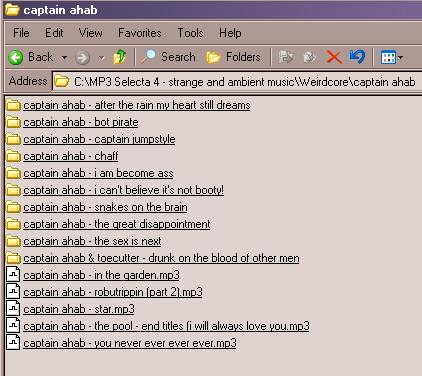Image resolution: width=422 pixels, height=376 pixels.
Task: Open the Tools menu
Action: (x=190, y=33)
